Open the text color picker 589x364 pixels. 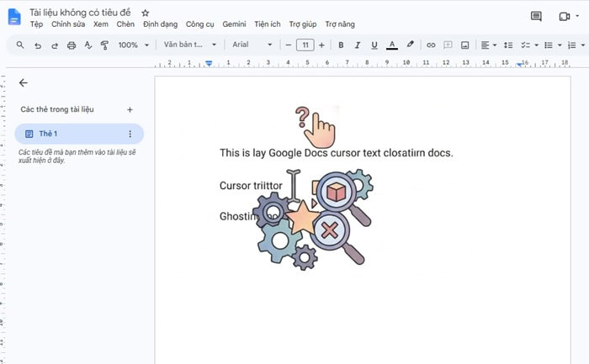click(392, 45)
